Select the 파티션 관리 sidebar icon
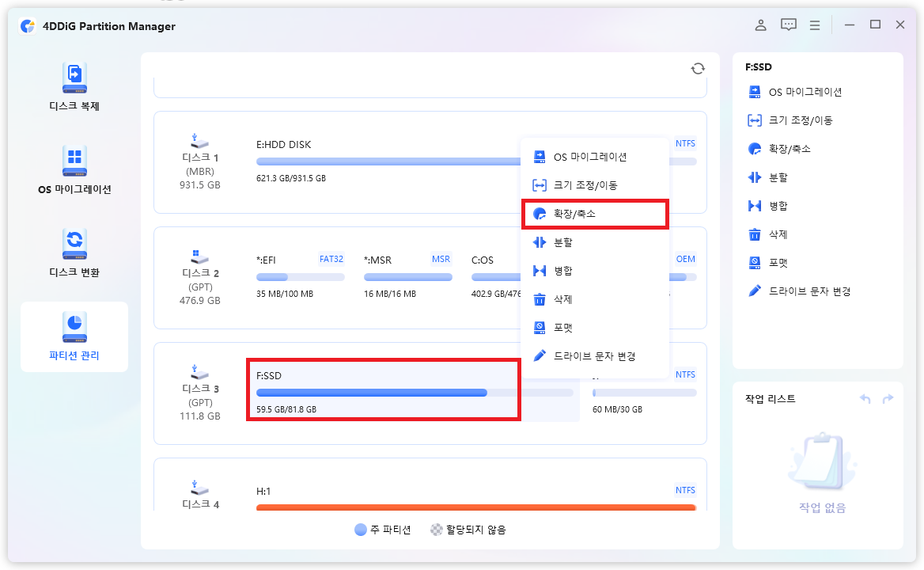 tap(74, 336)
